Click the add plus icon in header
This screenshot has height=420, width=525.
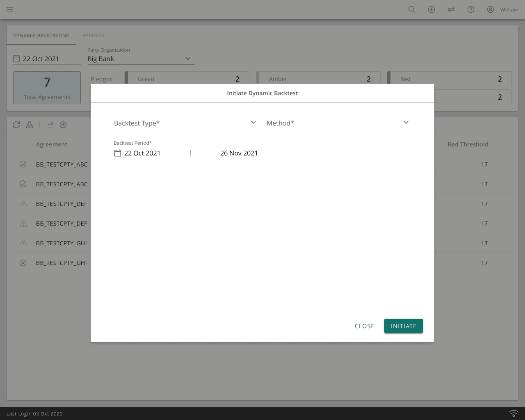(431, 9)
